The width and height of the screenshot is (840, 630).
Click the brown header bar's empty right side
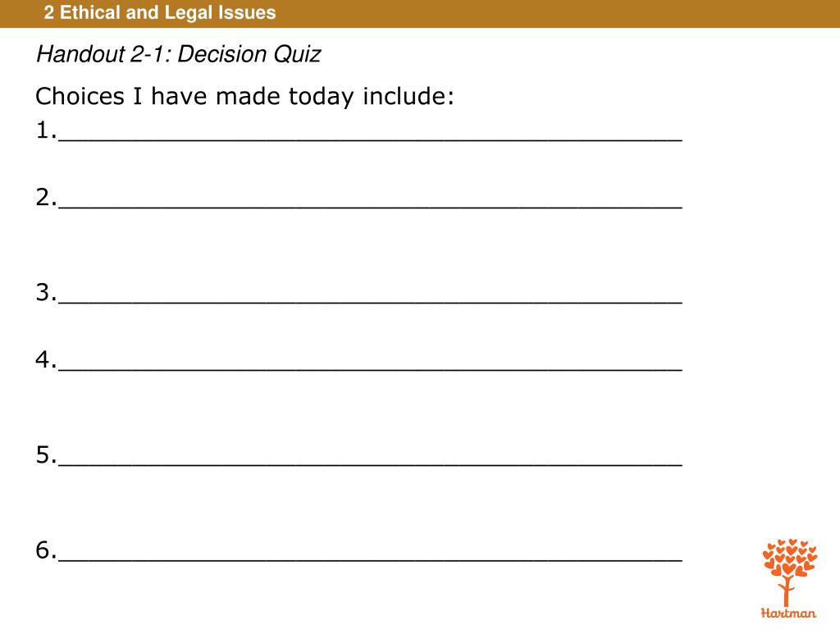click(x=557, y=13)
